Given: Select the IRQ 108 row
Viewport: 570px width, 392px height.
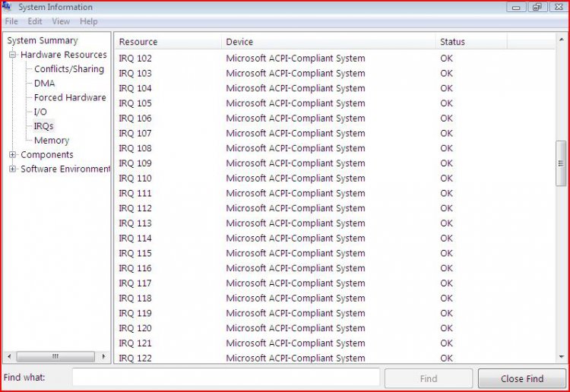Looking at the screenshot, I should [335, 148].
